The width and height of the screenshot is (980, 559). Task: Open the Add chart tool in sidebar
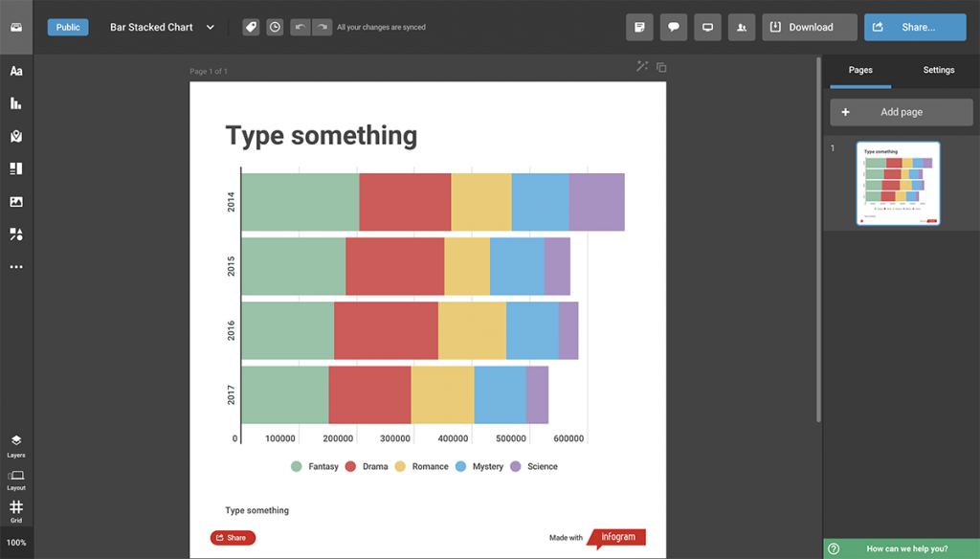[16, 103]
